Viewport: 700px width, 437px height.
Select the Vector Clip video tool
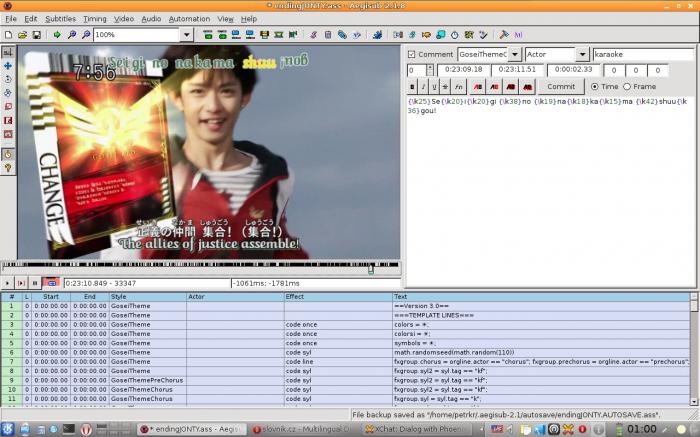tap(8, 134)
